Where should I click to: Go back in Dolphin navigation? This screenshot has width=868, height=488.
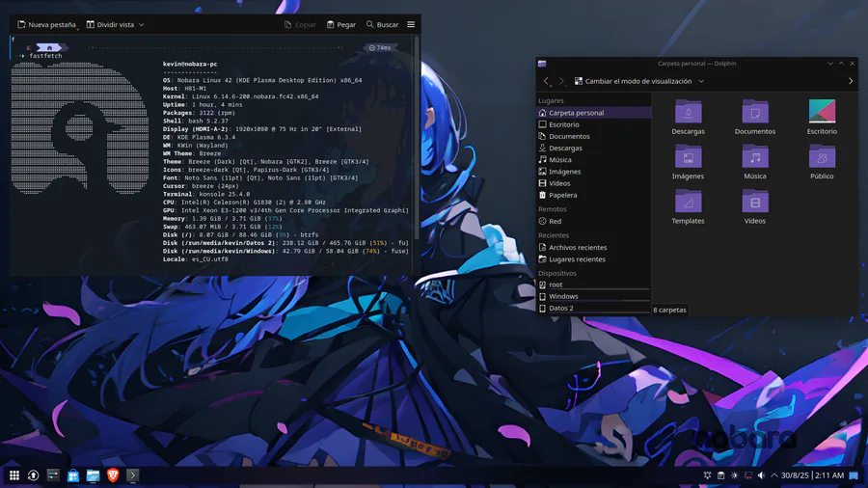click(x=547, y=81)
